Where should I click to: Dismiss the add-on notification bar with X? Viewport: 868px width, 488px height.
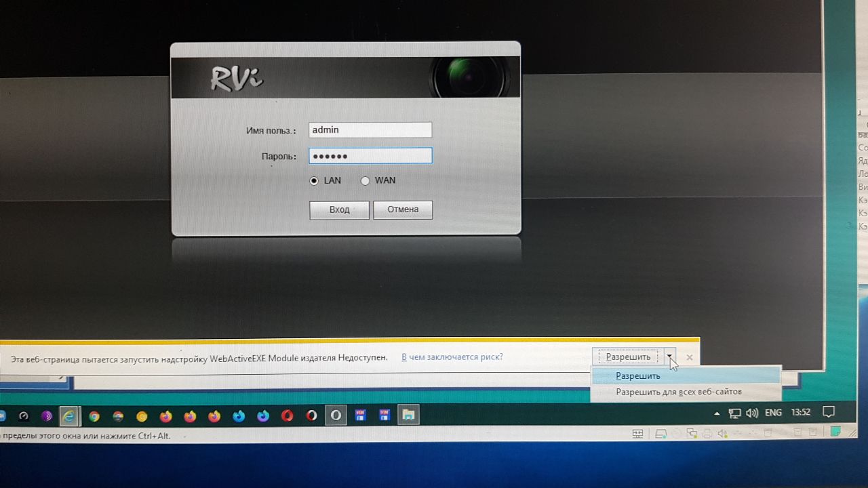[x=690, y=357]
